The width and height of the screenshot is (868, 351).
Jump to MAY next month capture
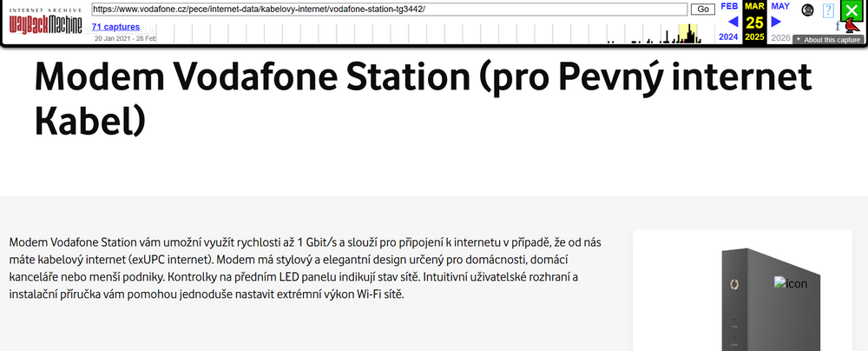[x=780, y=6]
